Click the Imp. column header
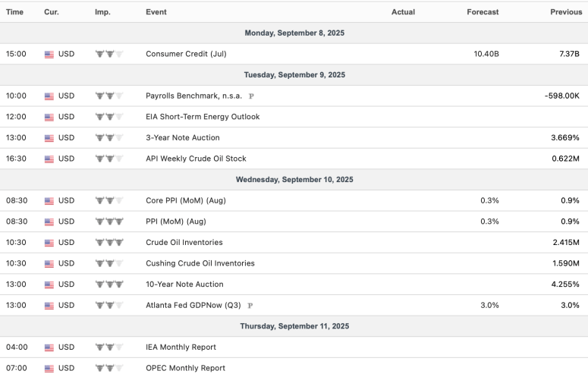Image resolution: width=588 pixels, height=374 pixels. (x=102, y=12)
